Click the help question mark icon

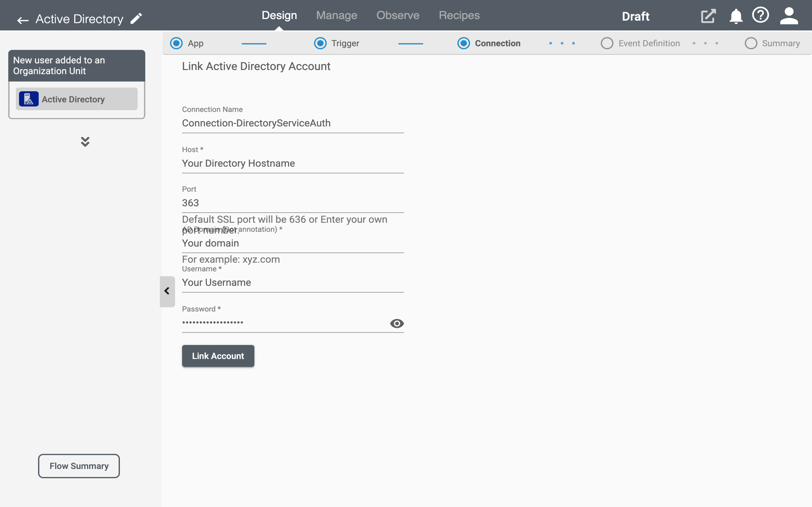pos(761,16)
